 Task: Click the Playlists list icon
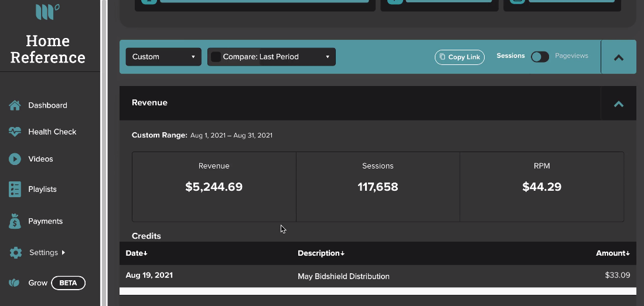click(15, 190)
